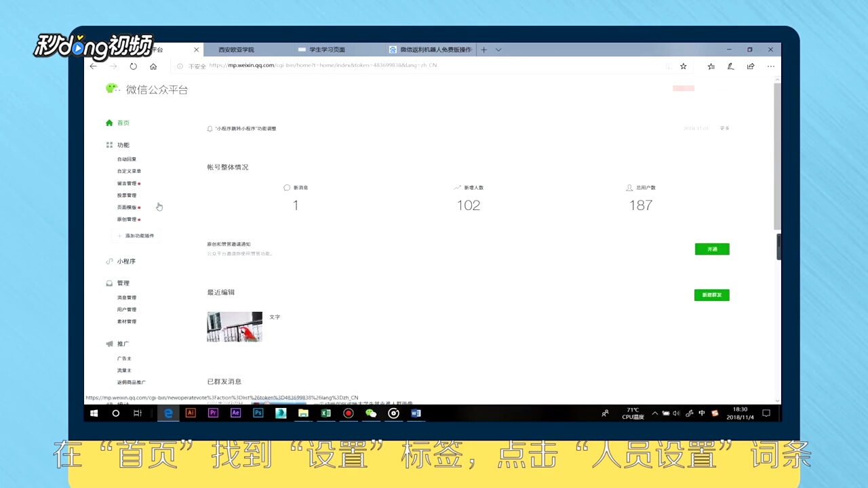Open Task View on the taskbar
The image size is (868, 488).
tap(138, 413)
